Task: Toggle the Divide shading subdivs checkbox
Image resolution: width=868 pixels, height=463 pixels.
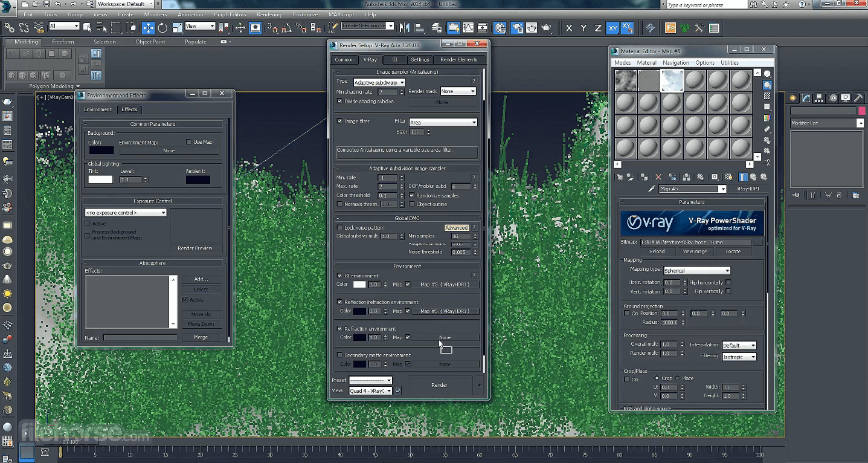Action: [x=339, y=101]
